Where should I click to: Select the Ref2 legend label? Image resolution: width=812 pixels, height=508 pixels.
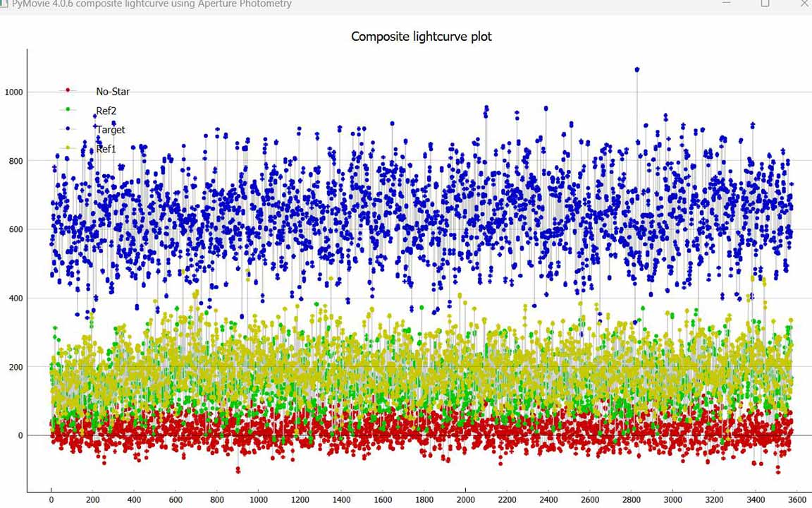106,111
